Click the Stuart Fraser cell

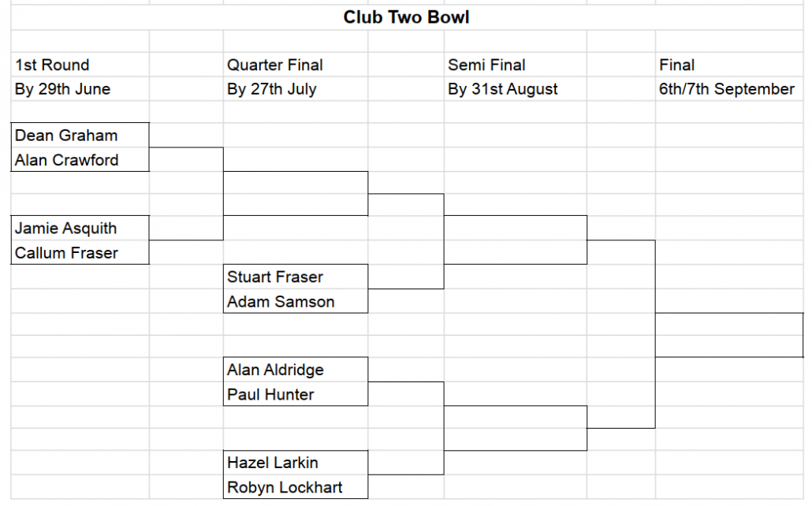tap(295, 277)
